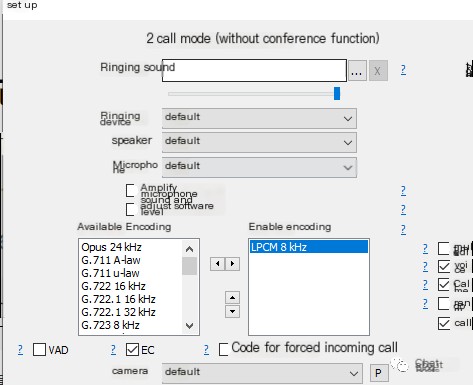Open help link beside Amplify microphone option
Screen dimensions: 473x385
point(403,191)
